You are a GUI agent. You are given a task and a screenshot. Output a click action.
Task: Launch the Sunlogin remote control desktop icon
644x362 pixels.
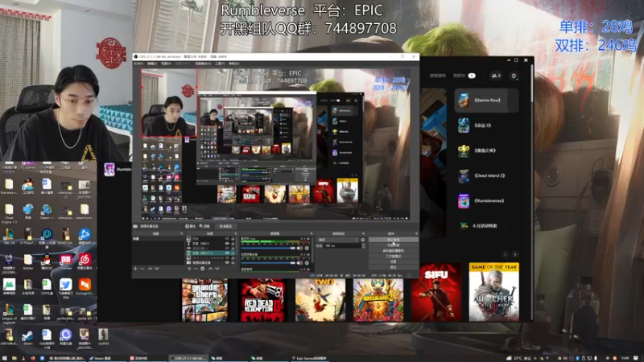click(85, 285)
